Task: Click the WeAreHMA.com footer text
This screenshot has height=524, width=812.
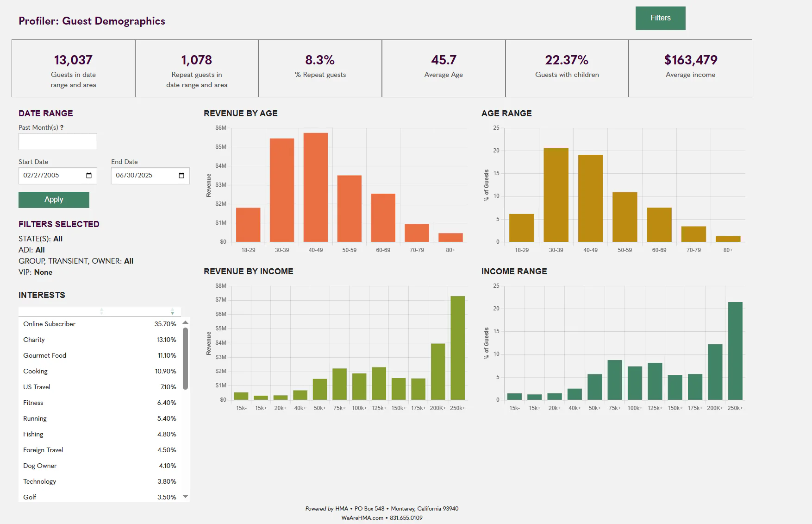Action: (362, 518)
